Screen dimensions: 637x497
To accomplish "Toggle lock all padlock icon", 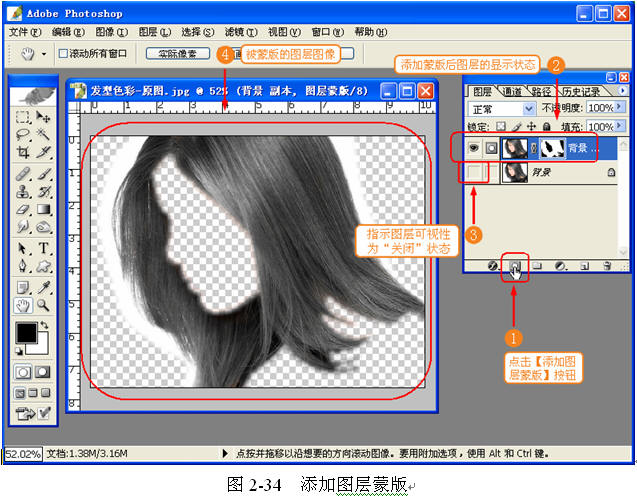I will (546, 126).
